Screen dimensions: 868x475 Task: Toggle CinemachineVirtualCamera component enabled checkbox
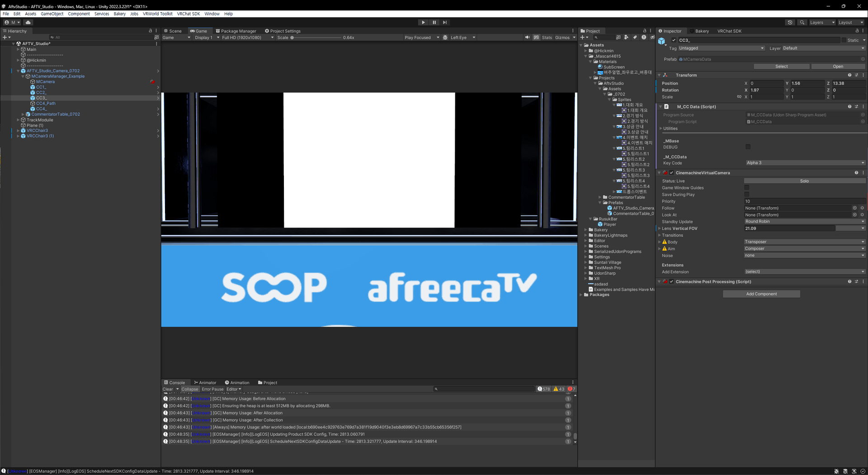tap(672, 173)
